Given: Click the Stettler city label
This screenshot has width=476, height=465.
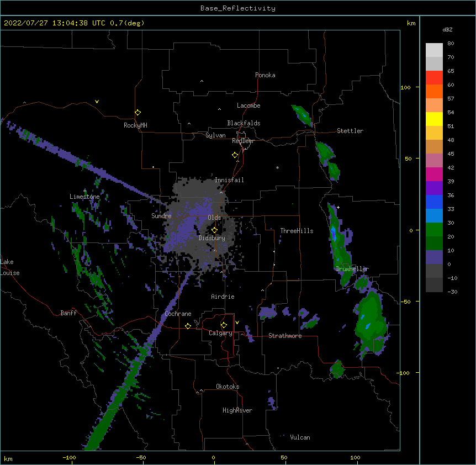Looking at the screenshot, I should tap(350, 131).
